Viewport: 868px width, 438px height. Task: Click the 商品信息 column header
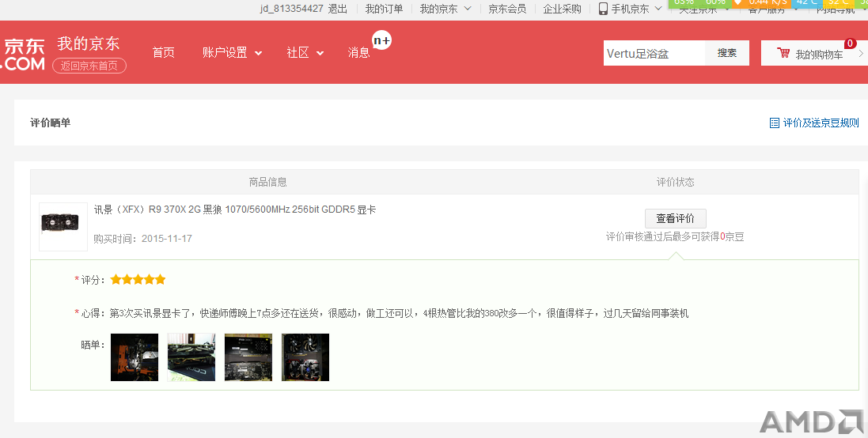(268, 182)
